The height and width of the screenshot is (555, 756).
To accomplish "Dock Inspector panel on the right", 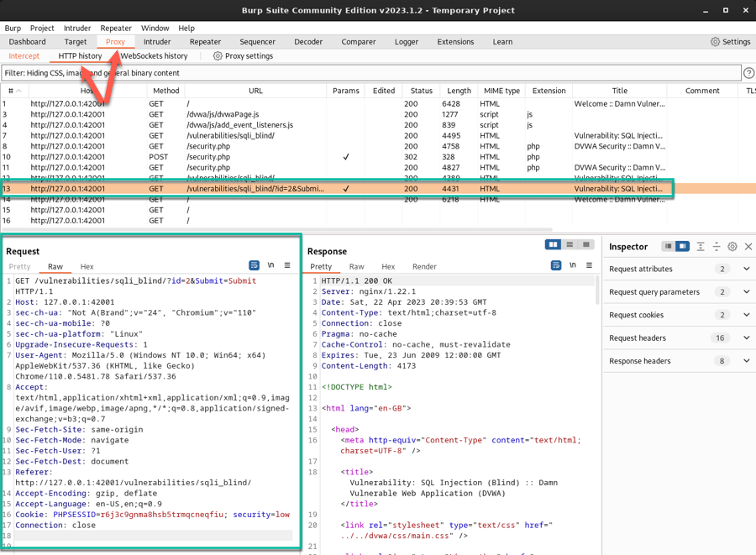I will click(682, 247).
